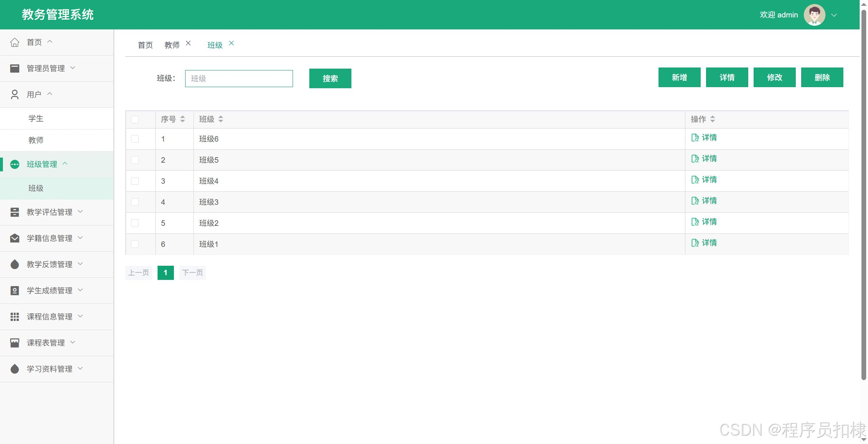Focus the 班级 search input field
The width and height of the screenshot is (868, 444).
[x=239, y=78]
